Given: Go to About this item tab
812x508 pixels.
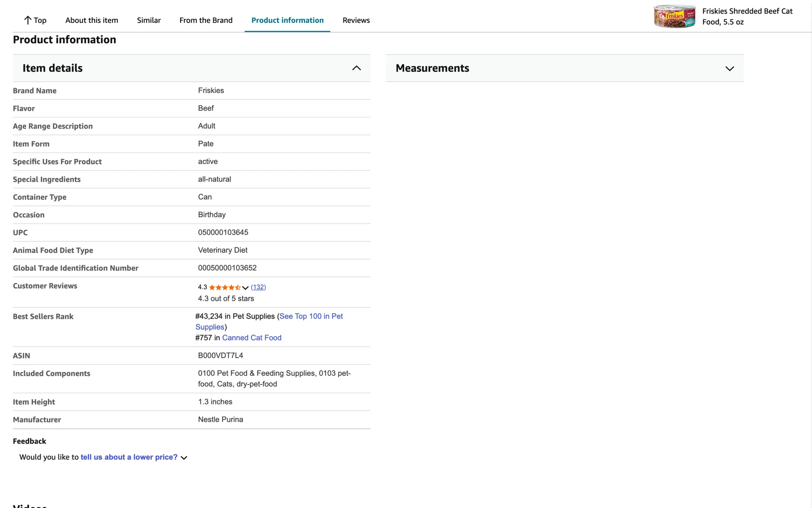Looking at the screenshot, I should click(x=92, y=20).
